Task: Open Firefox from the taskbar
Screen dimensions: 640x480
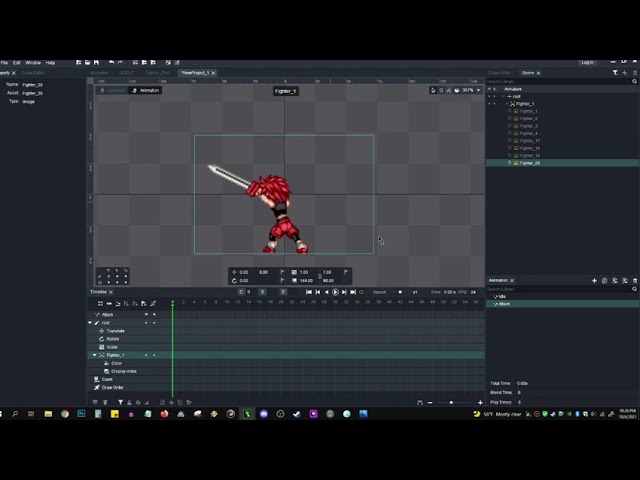Action: coord(164,414)
